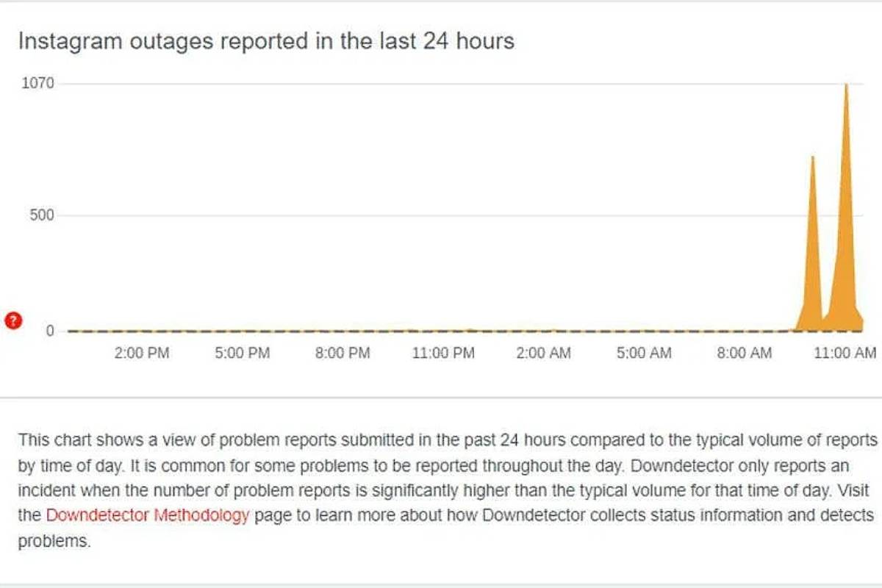The width and height of the screenshot is (882, 588).
Task: Click the top gridline at the 1070 level
Action: tap(441, 84)
